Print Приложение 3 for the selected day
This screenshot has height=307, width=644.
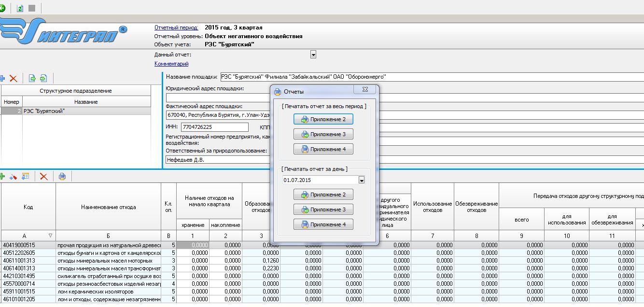coord(323,209)
